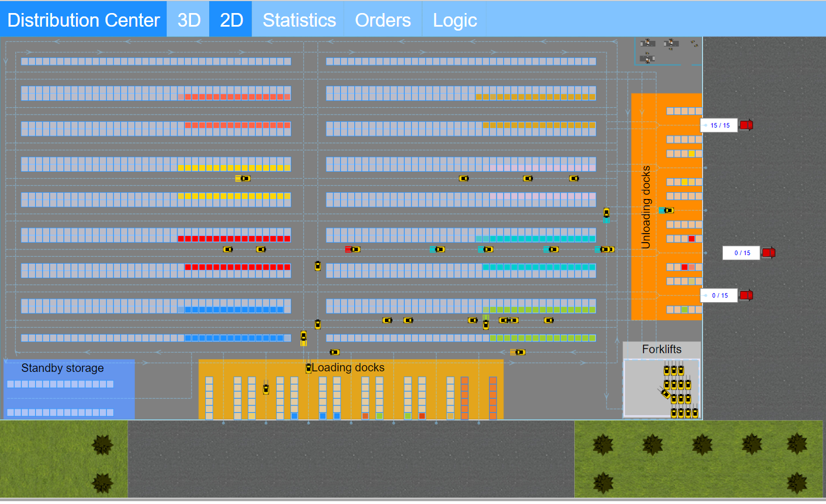Select the red truck next to the bottom 0/15 label
This screenshot has width=826, height=504.
click(x=747, y=295)
